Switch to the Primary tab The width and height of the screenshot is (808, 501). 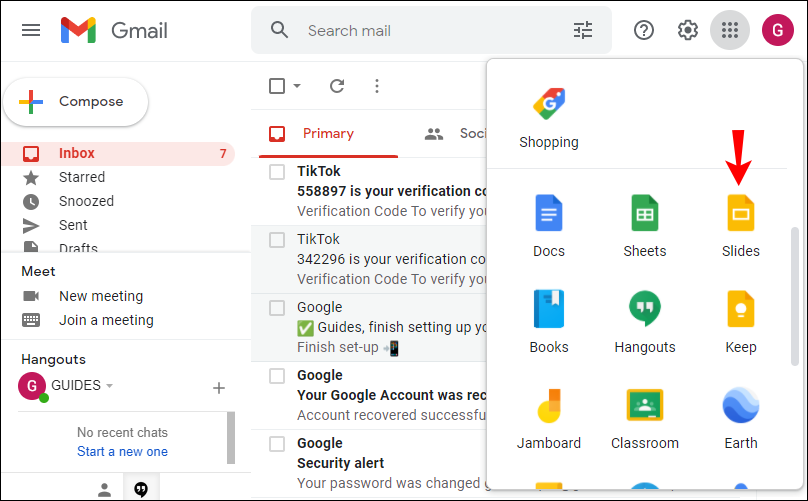(x=327, y=133)
